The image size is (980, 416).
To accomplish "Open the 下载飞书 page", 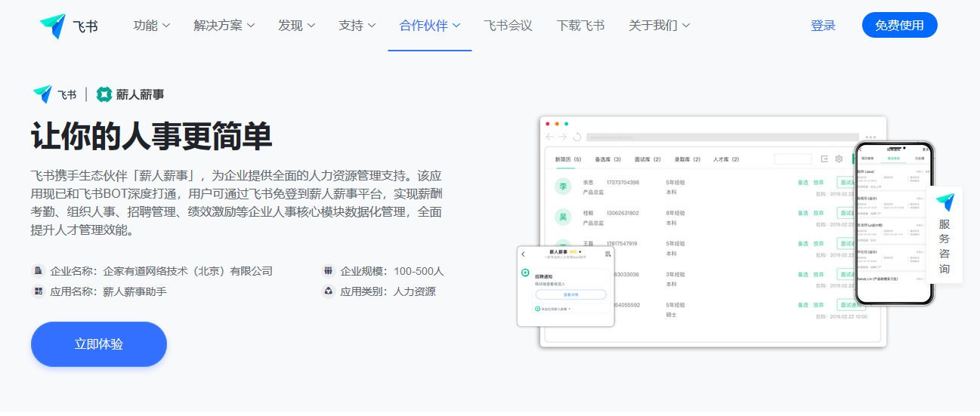I will [x=580, y=26].
